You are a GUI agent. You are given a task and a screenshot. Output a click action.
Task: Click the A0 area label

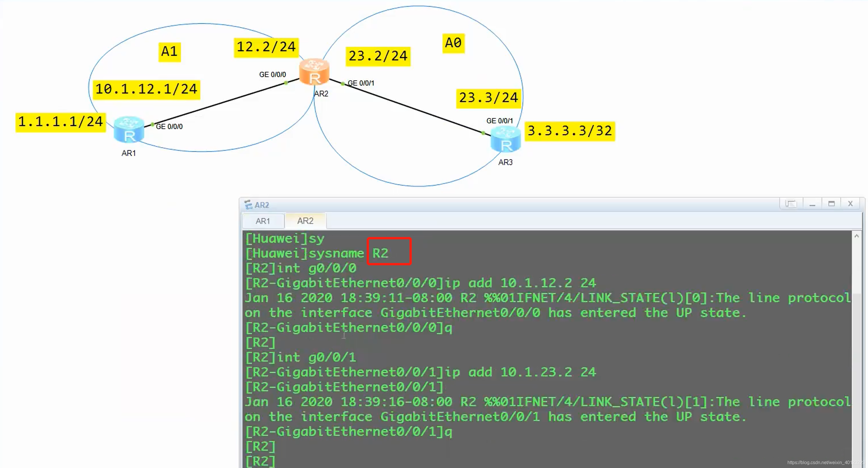(453, 43)
